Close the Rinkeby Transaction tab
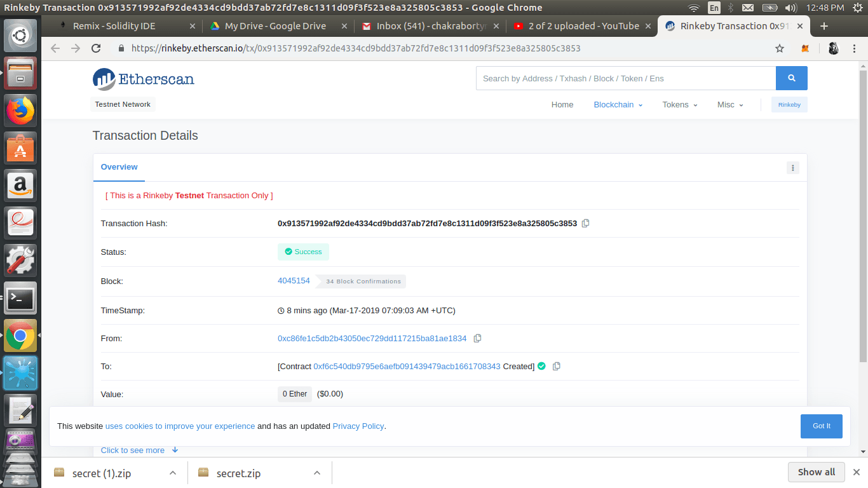 tap(799, 26)
